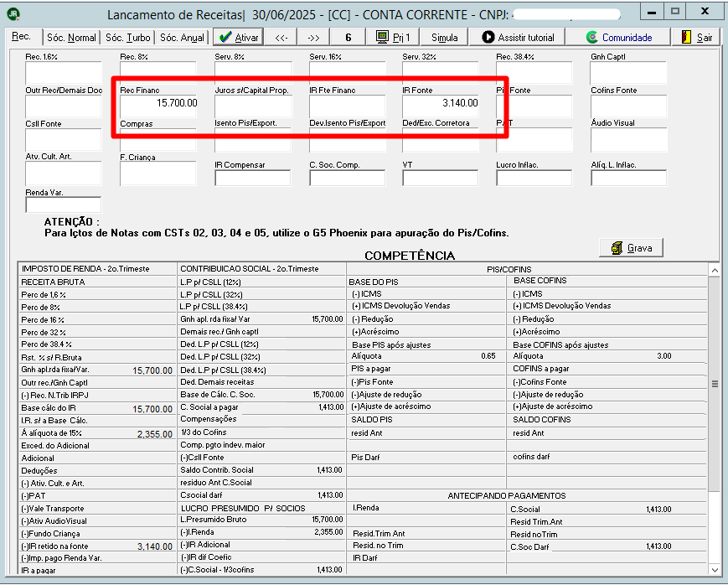Open the Sóc. Turbo tab

click(x=127, y=38)
